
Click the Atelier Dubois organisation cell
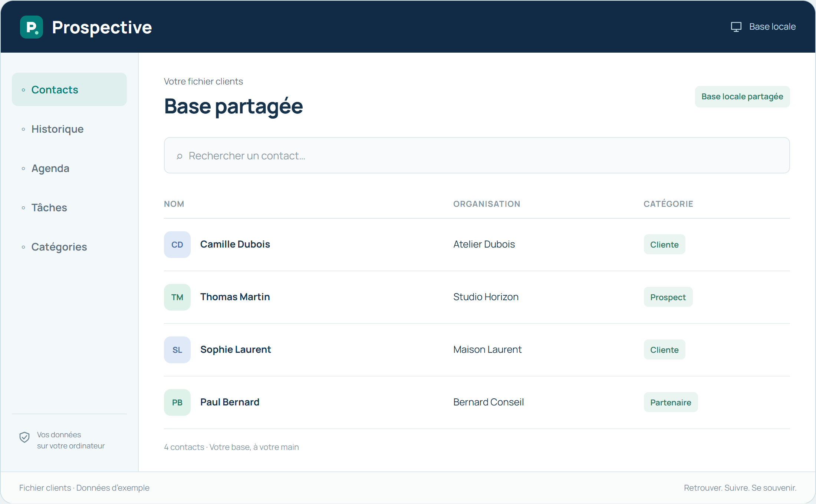coord(484,244)
